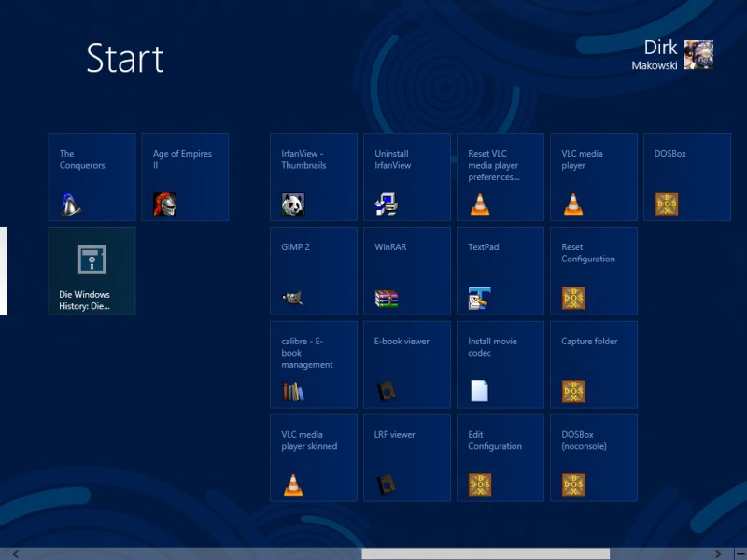Launch TextPad icon
Viewport: 747px width, 560px height.
pos(480,298)
